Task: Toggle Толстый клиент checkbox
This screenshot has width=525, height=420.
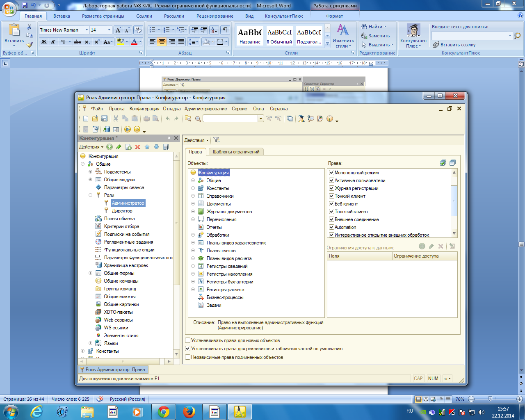Action: (x=331, y=212)
